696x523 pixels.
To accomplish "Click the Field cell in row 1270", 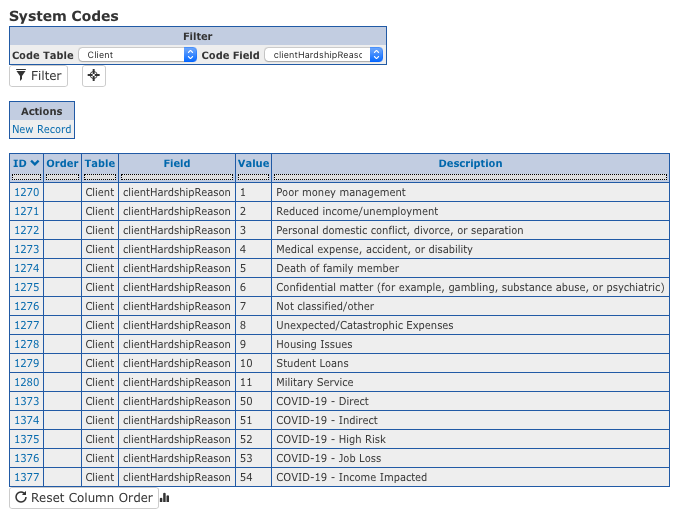I will click(177, 192).
